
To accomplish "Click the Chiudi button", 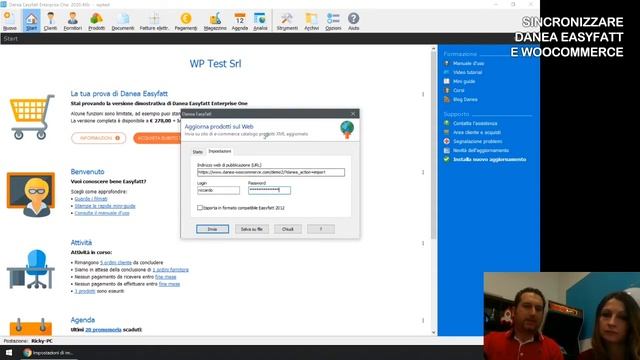I will [288, 229].
